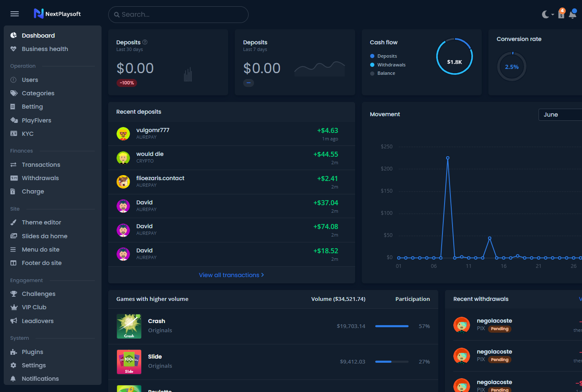The height and width of the screenshot is (392, 582).
Task: Click the Betting sidebar icon
Action: 13,107
